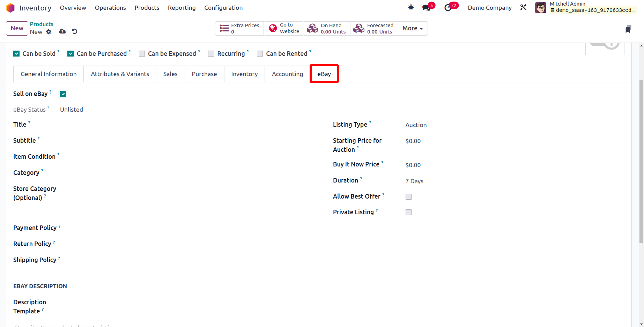Show help tooltip for Buy It Now Price
This screenshot has height=327, width=644.
click(x=382, y=162)
